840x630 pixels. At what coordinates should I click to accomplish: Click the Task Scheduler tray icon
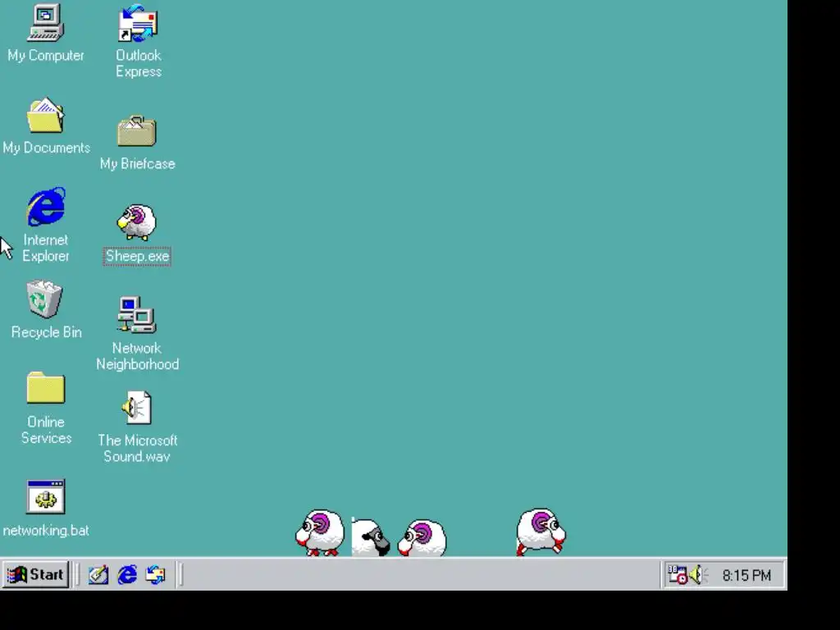677,575
